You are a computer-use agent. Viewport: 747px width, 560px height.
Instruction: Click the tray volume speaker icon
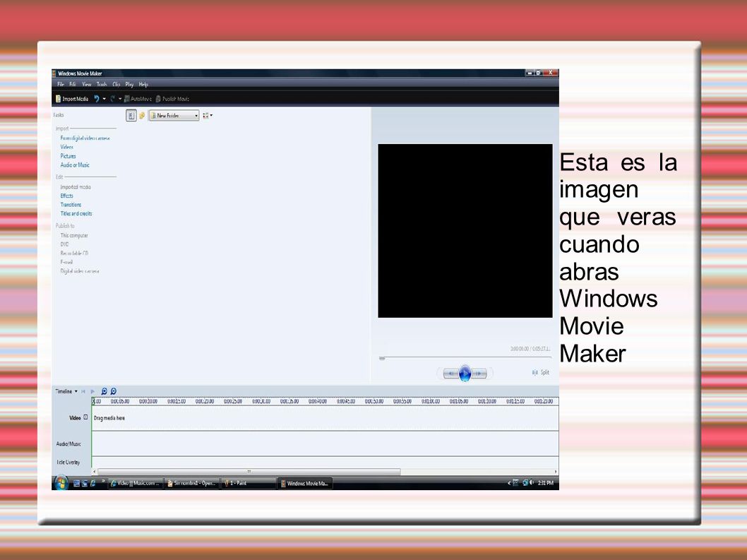point(532,483)
